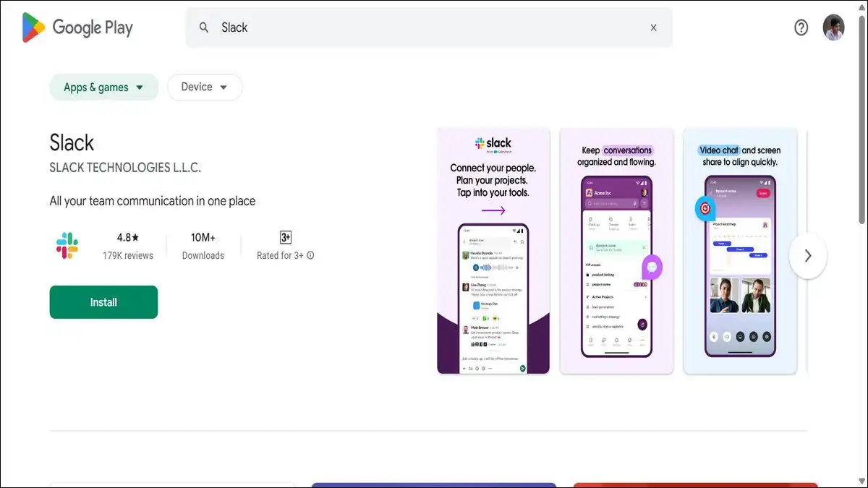Show next screenshots with arrow button
Image resolution: width=868 pixels, height=488 pixels.
[x=808, y=255]
